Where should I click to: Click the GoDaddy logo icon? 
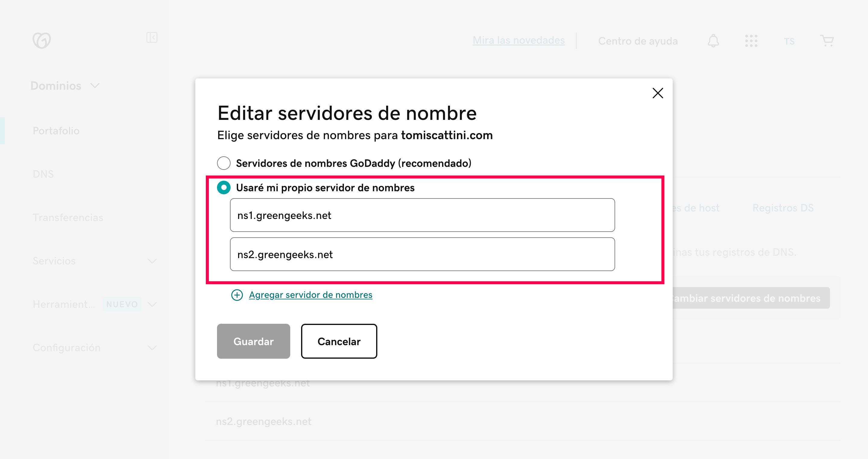pos(42,40)
